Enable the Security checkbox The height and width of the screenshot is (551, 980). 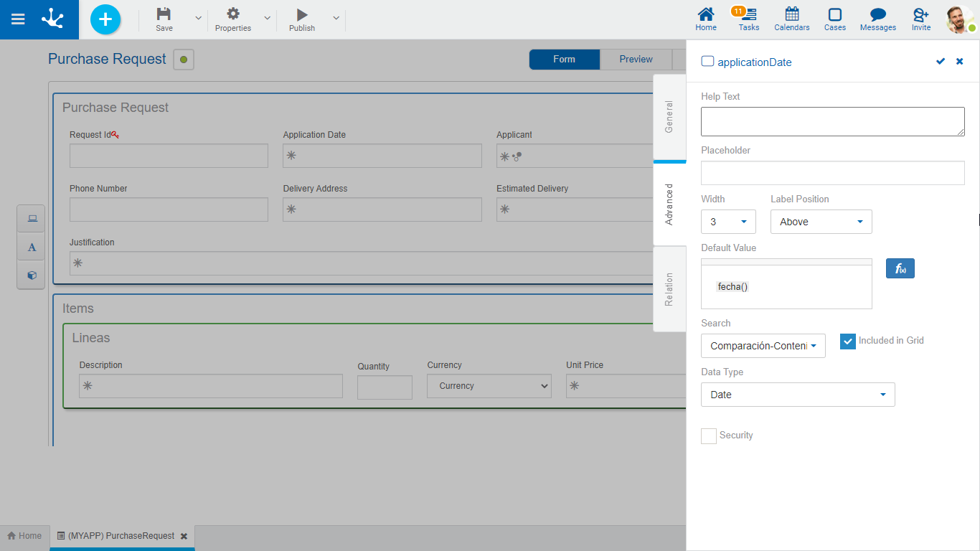(709, 436)
